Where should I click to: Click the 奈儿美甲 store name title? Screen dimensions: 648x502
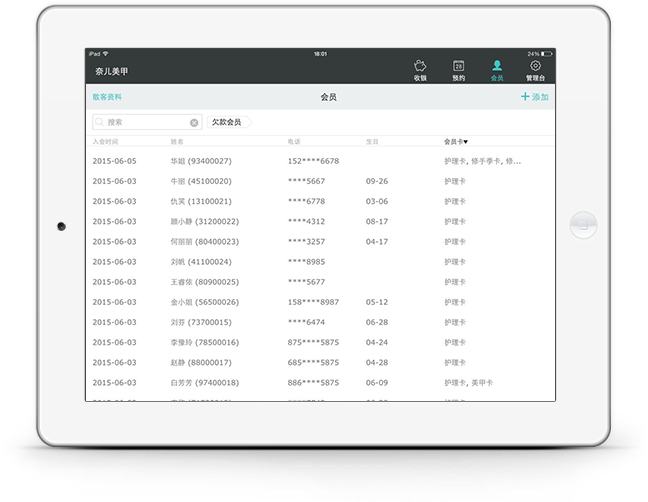pos(112,71)
